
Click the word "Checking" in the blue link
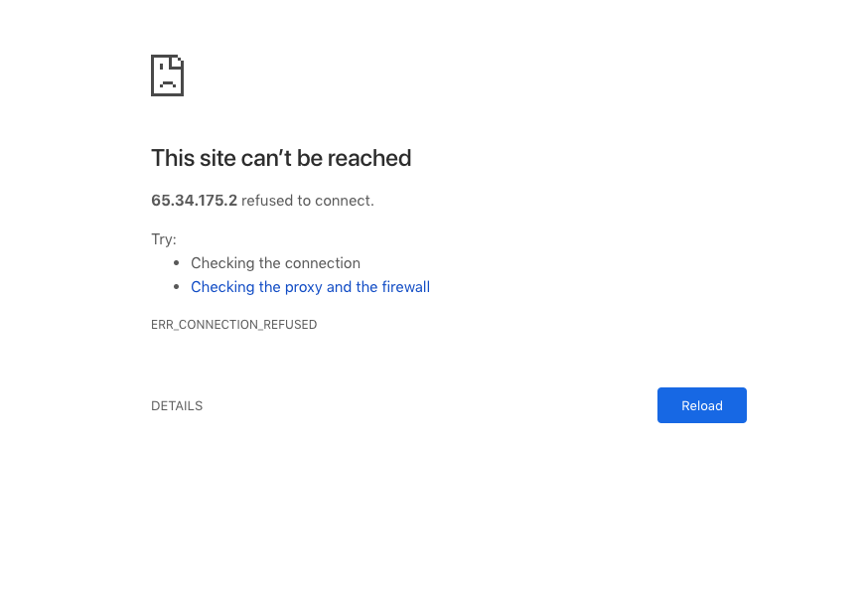click(x=222, y=287)
